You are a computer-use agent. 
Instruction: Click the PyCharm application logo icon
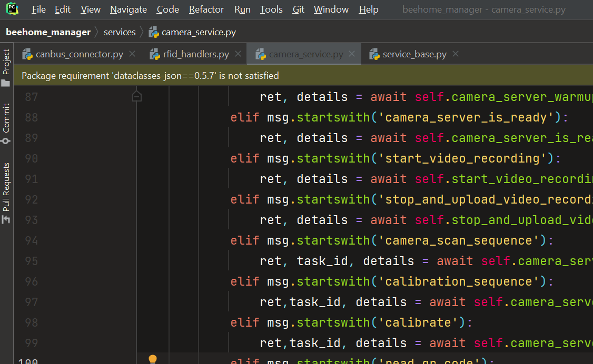tap(12, 9)
